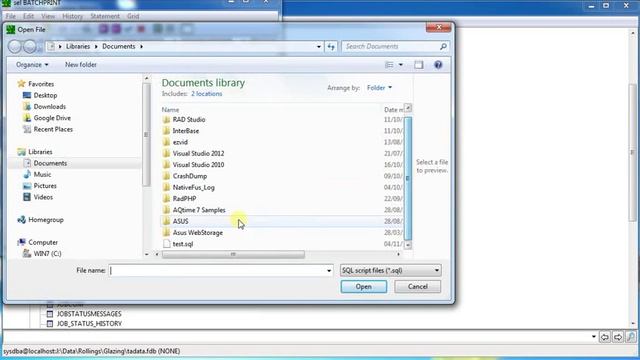Viewport: 640px width, 360px height.
Task: Change the view layout icon
Action: coord(389,65)
